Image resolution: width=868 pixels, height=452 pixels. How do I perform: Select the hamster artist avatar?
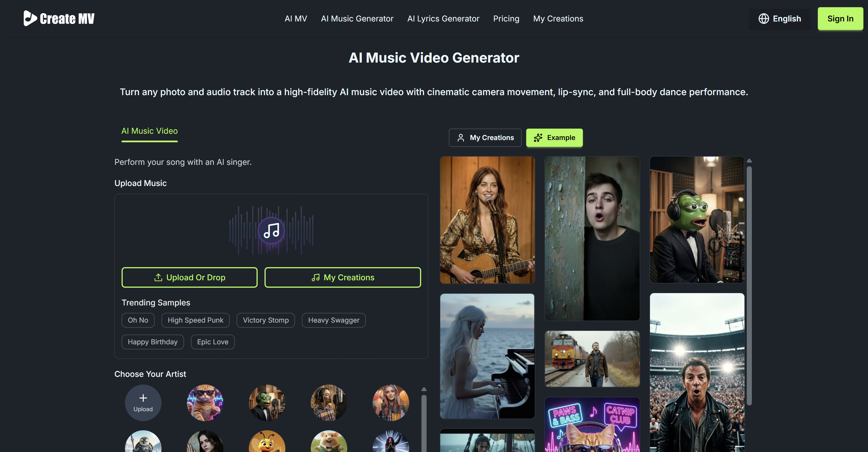[x=329, y=442]
